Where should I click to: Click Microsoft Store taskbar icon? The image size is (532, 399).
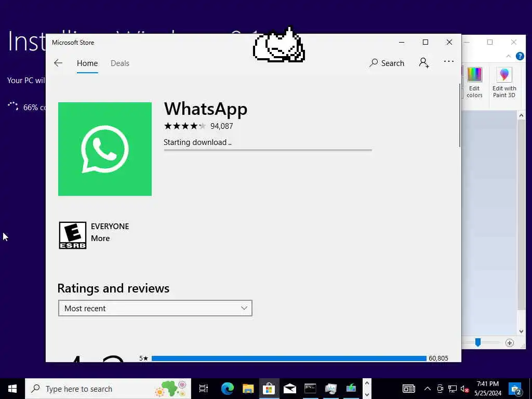(269, 389)
